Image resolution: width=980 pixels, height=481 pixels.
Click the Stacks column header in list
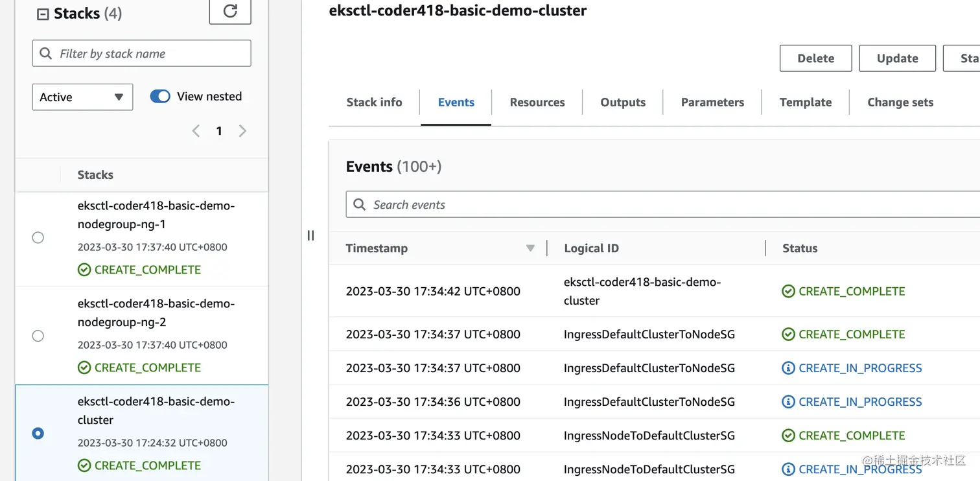(95, 175)
